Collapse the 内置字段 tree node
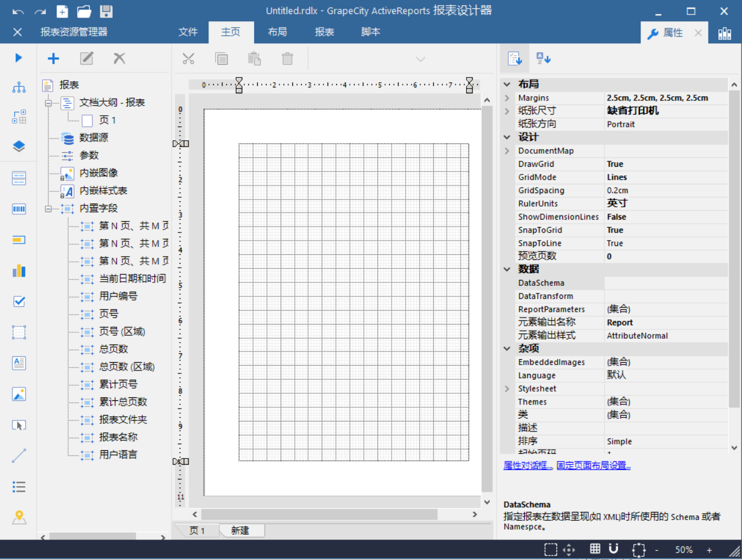The height and width of the screenshot is (560, 742). [x=48, y=208]
